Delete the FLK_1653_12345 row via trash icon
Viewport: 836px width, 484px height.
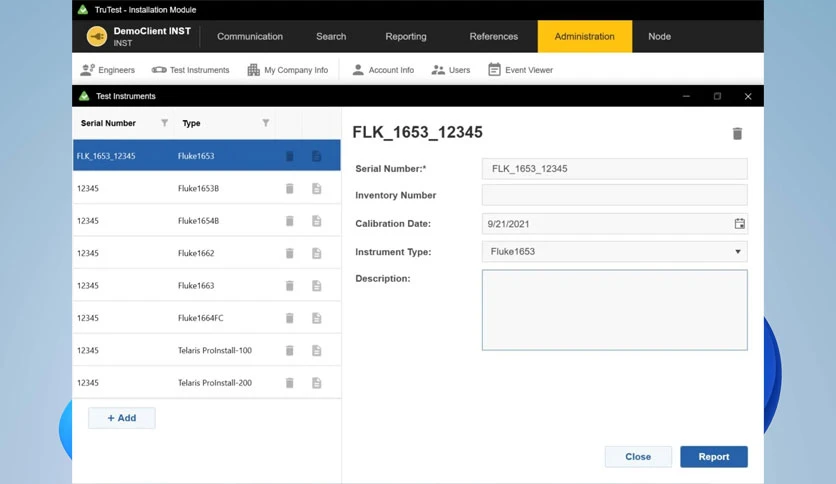point(290,156)
